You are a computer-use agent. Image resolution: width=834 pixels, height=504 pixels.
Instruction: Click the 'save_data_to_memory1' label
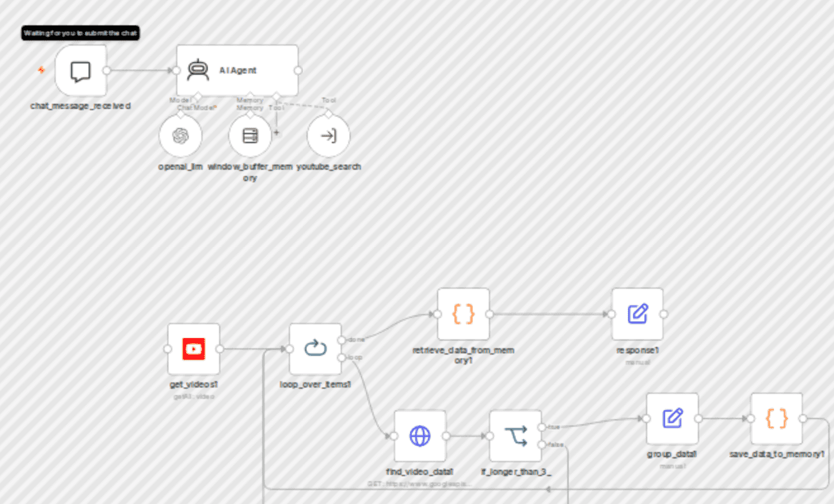[x=776, y=454]
